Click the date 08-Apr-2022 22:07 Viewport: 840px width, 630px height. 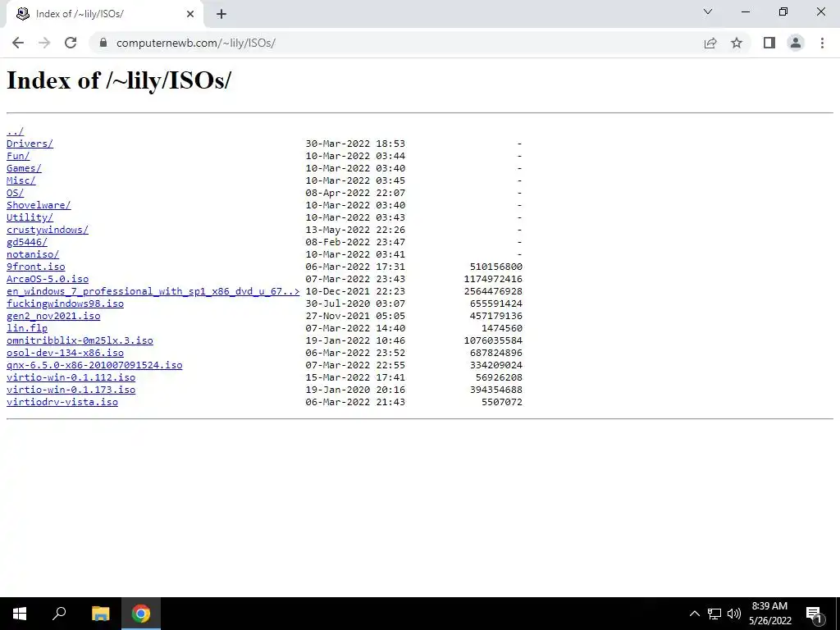click(355, 193)
